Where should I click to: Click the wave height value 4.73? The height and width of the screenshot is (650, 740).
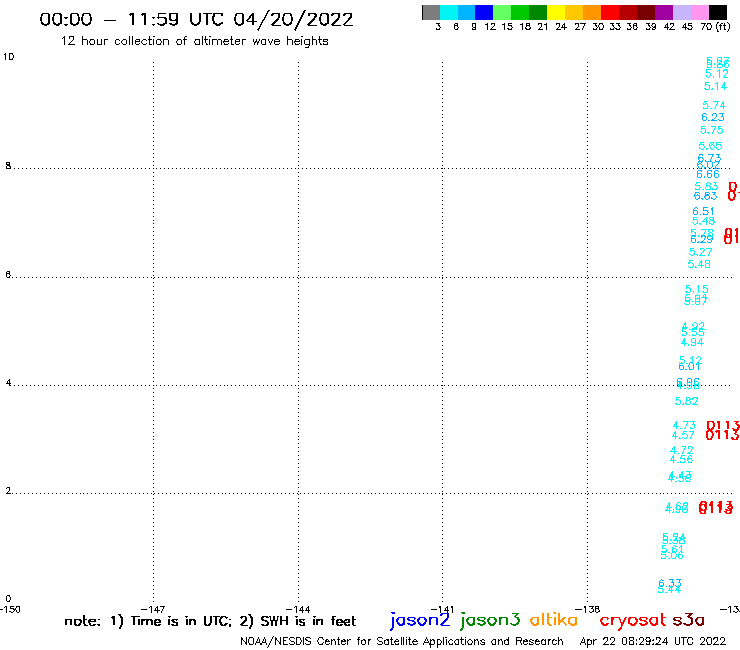pos(684,425)
